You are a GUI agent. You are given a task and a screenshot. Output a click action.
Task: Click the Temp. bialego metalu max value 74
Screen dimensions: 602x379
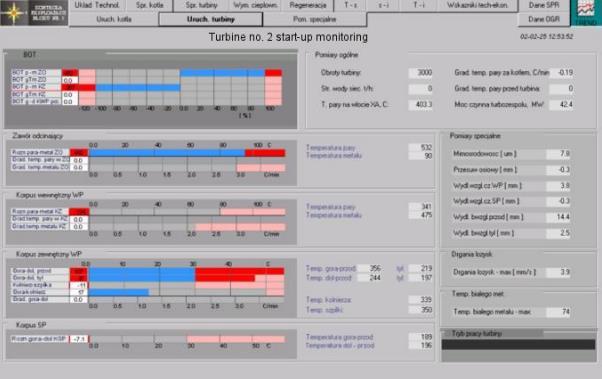(558, 312)
